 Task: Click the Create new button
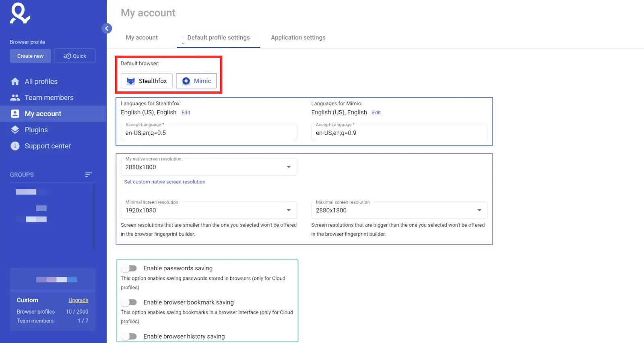(30, 56)
